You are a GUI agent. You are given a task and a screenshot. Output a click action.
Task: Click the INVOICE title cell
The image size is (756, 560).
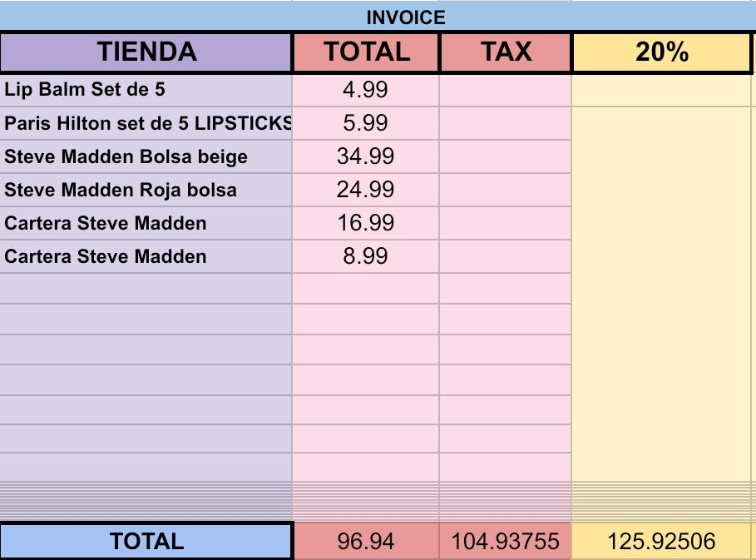coord(406,17)
